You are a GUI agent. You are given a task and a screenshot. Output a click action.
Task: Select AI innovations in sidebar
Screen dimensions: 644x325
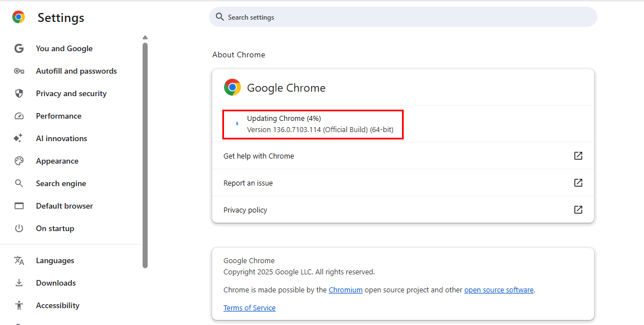point(62,138)
